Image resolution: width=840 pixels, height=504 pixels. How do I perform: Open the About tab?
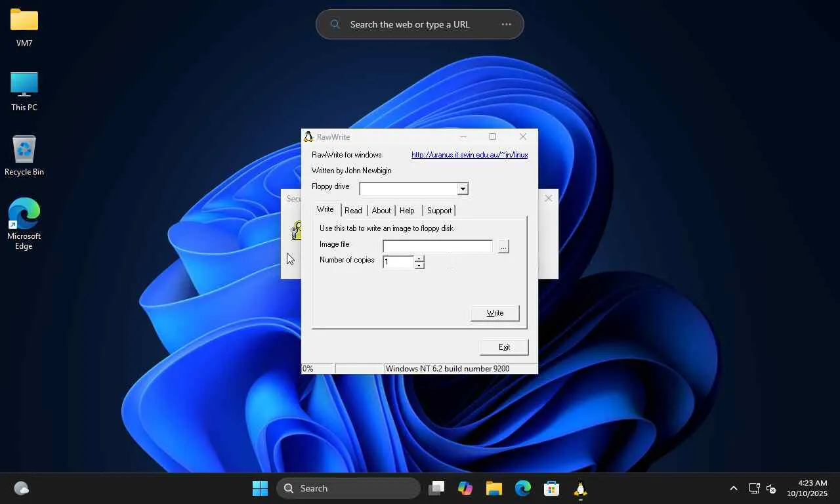click(381, 211)
